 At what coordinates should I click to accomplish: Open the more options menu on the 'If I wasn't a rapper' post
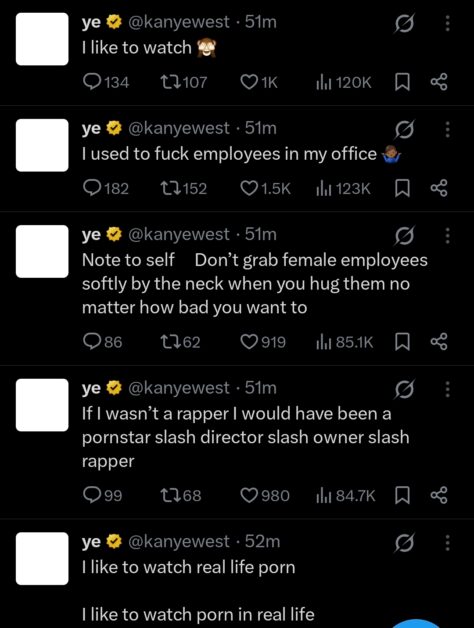pyautogui.click(x=448, y=389)
